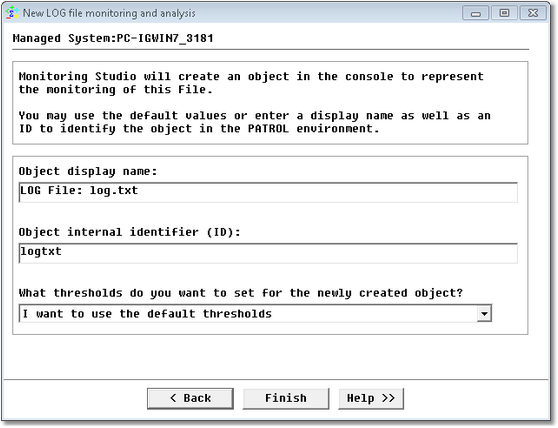Click the Monitoring Studio description paragraph

pyautogui.click(x=251, y=83)
